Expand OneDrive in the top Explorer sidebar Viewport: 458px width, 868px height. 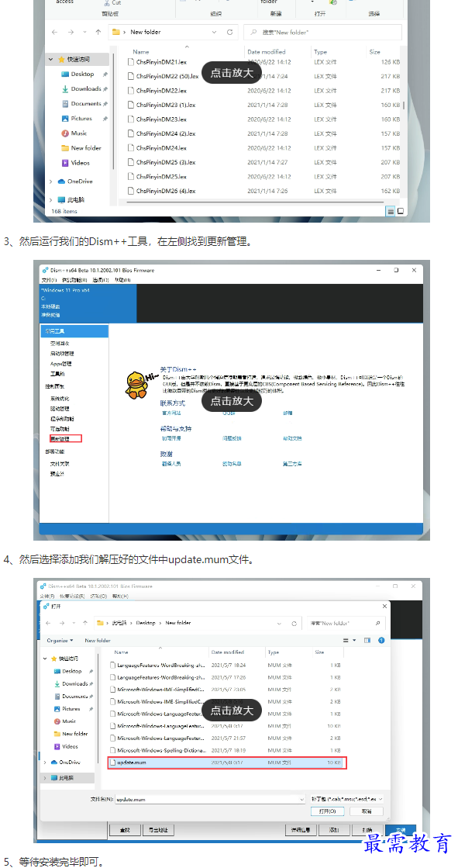click(51, 182)
